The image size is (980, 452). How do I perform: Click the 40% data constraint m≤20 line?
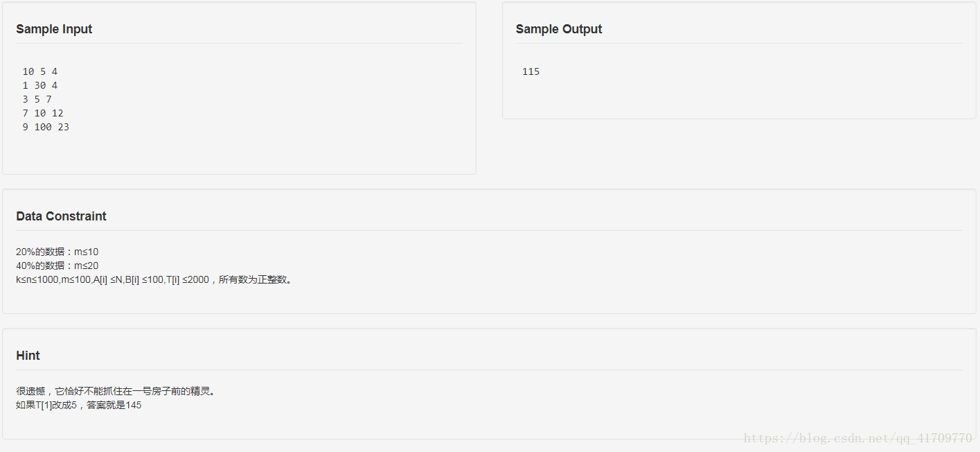pos(57,266)
